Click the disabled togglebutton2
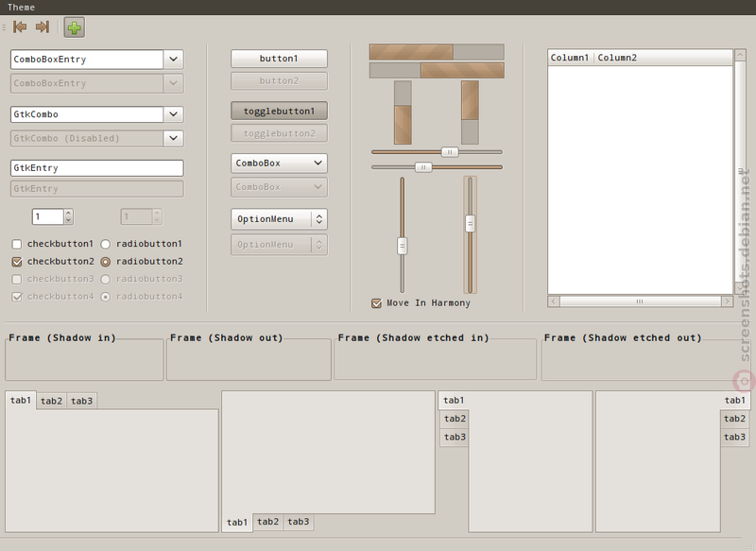The image size is (756, 551). pyautogui.click(x=279, y=133)
